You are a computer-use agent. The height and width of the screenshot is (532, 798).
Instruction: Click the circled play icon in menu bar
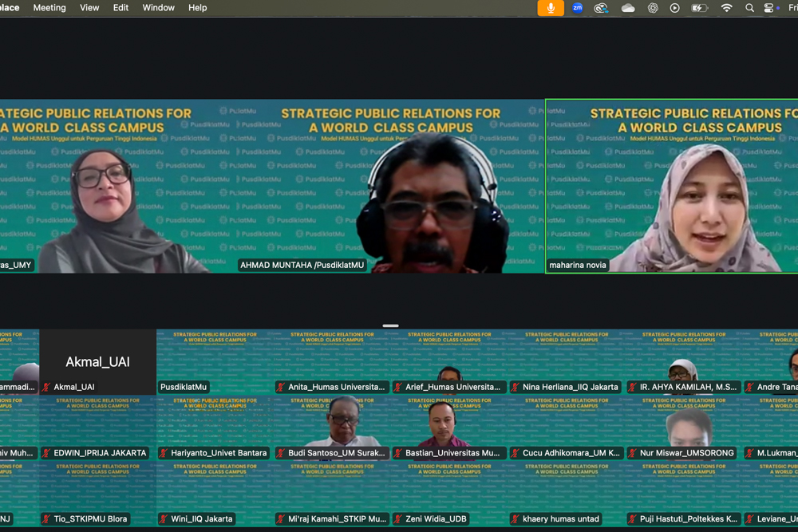pyautogui.click(x=675, y=8)
